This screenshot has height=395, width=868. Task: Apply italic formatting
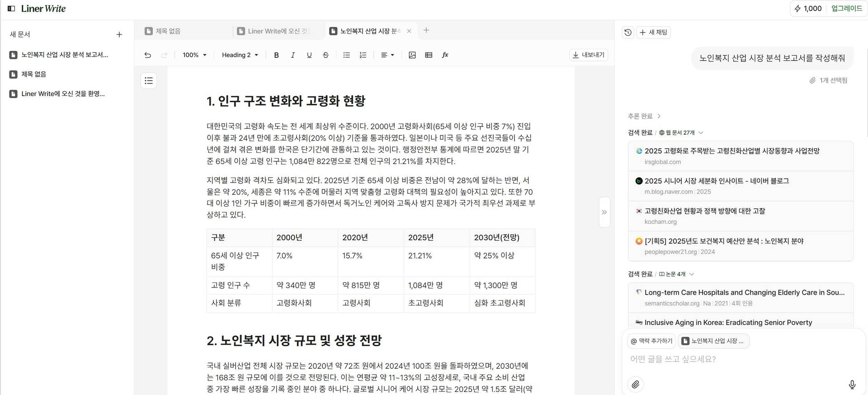(x=292, y=55)
